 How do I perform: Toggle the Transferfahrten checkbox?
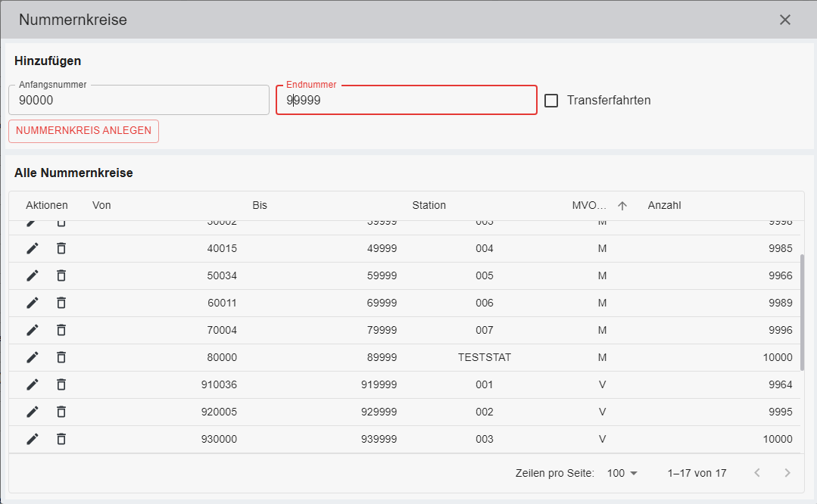pos(551,100)
